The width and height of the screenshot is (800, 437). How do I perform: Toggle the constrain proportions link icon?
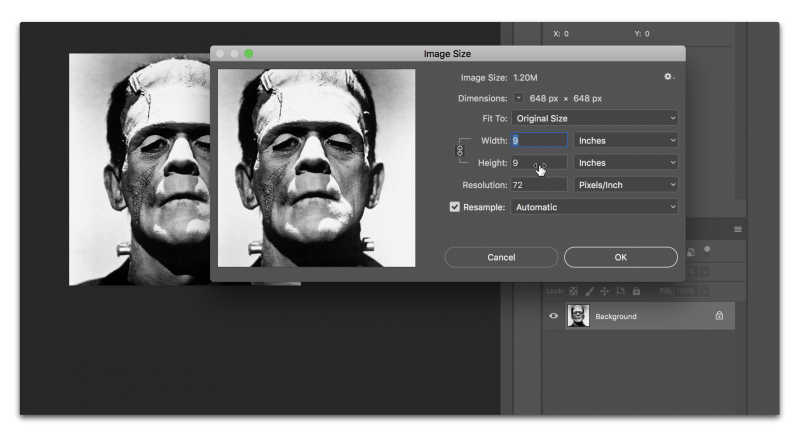460,151
